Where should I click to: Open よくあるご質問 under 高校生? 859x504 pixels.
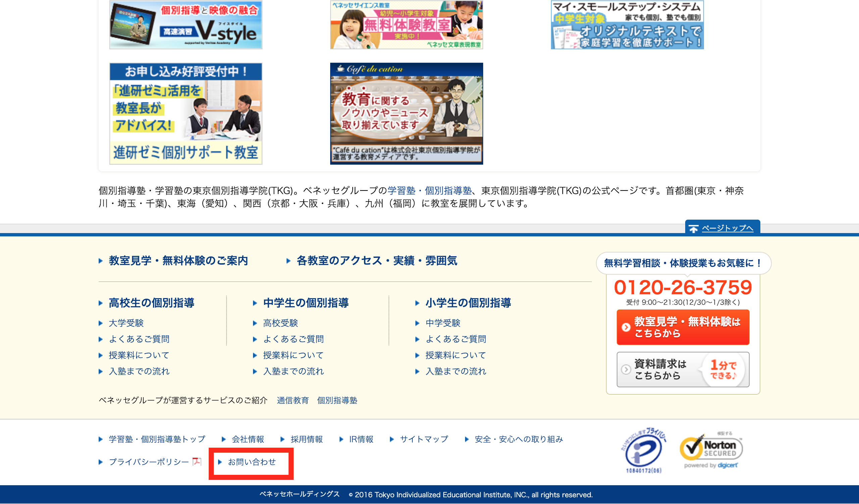[x=139, y=339]
